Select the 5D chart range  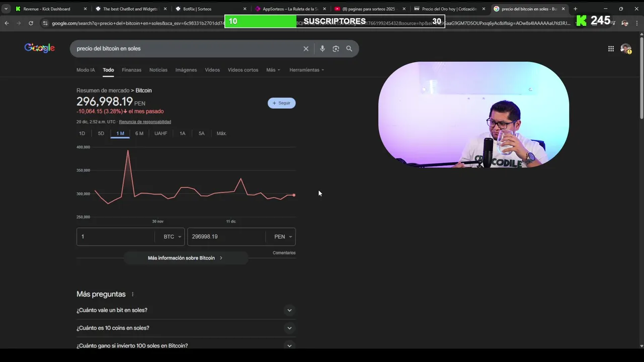[x=101, y=133]
